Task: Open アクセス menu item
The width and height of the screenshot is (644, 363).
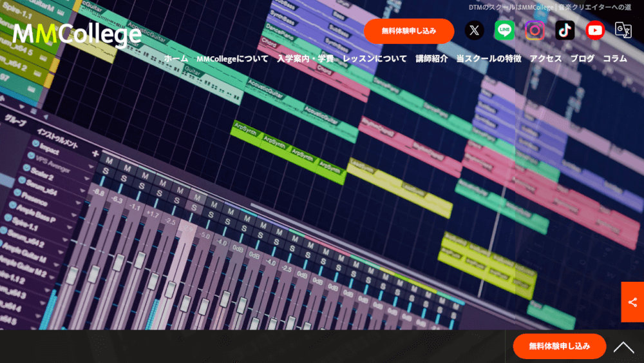Action: (545, 59)
